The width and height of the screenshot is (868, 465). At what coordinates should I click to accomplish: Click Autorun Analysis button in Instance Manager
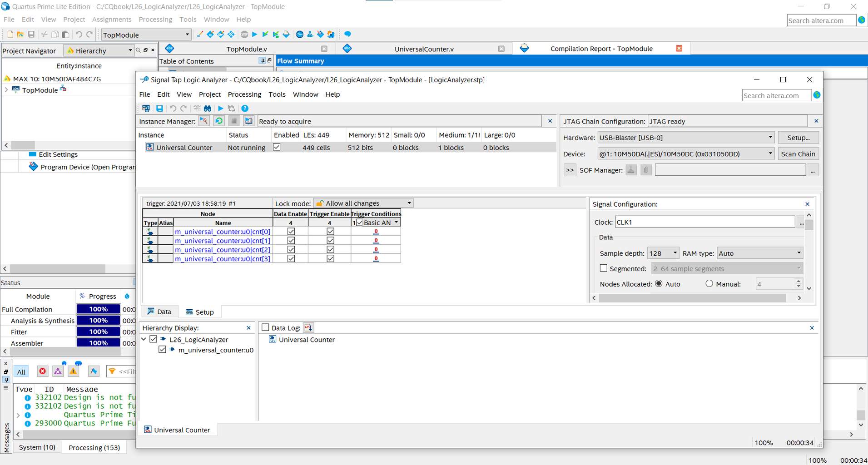219,121
